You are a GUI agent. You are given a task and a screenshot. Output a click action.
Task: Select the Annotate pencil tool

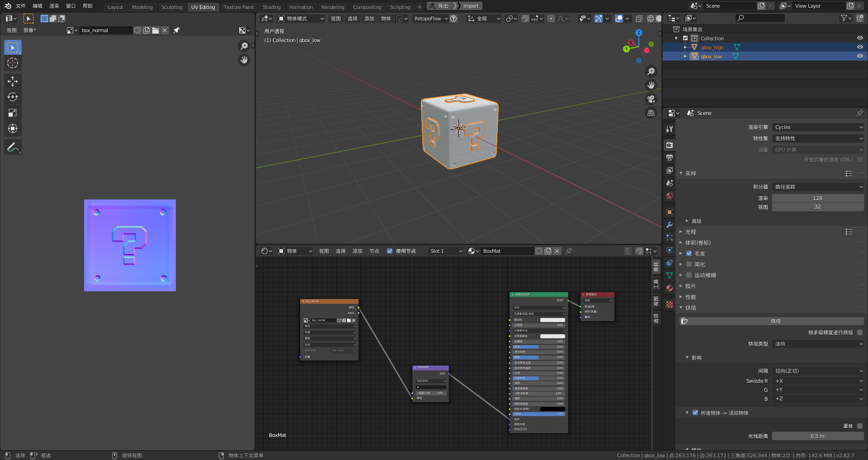pyautogui.click(x=13, y=147)
